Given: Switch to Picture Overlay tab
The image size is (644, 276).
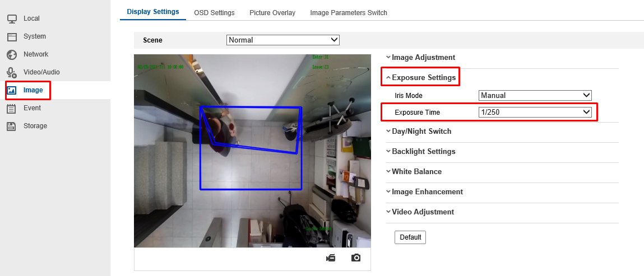Looking at the screenshot, I should pos(272,13).
